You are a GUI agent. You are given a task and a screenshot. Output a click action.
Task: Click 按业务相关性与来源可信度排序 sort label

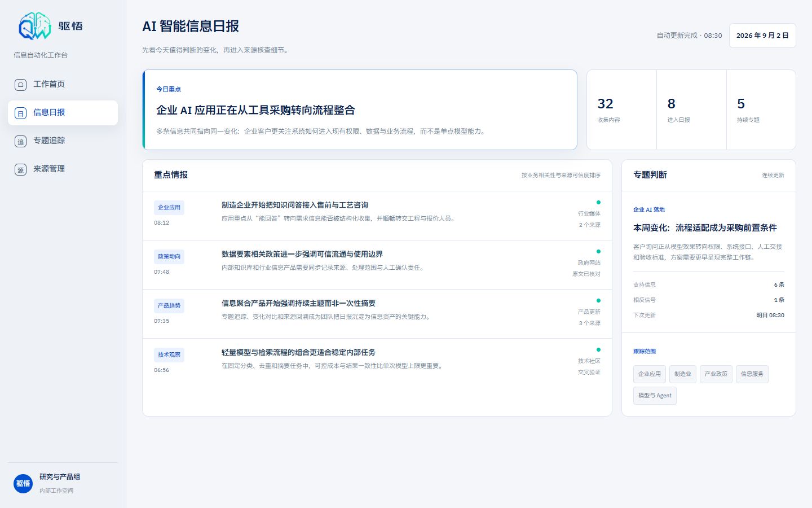(x=561, y=175)
